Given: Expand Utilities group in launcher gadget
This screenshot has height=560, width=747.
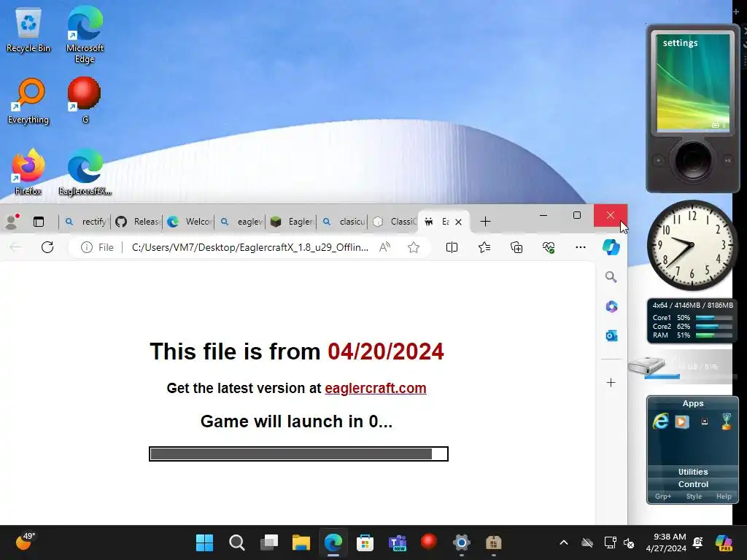Looking at the screenshot, I should [693, 472].
